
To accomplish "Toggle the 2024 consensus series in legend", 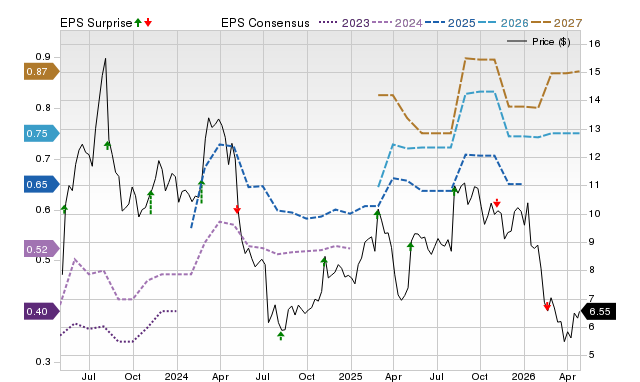I will 397,23.
